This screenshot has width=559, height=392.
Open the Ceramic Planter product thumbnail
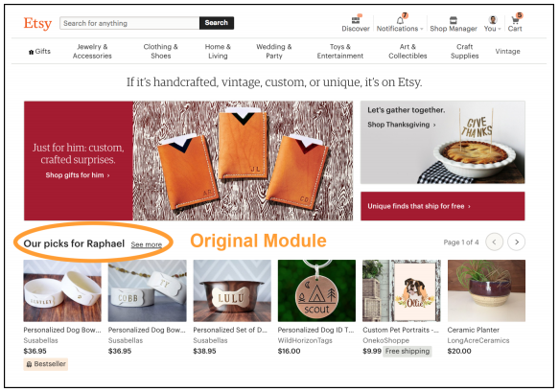(x=486, y=290)
